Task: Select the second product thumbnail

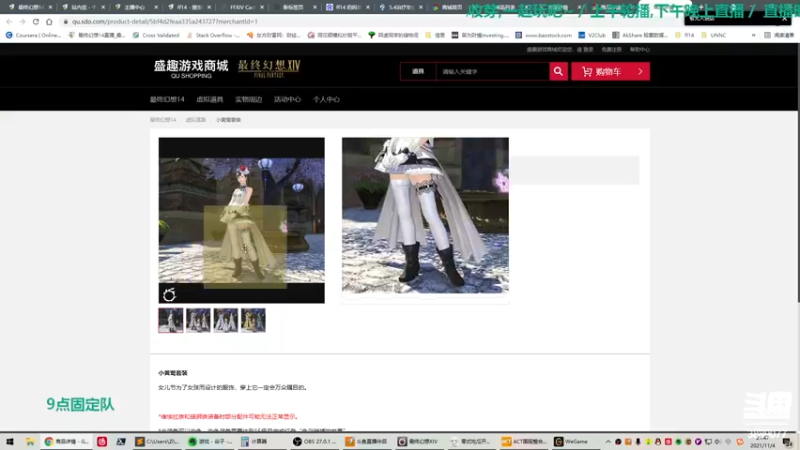Action: tap(198, 320)
